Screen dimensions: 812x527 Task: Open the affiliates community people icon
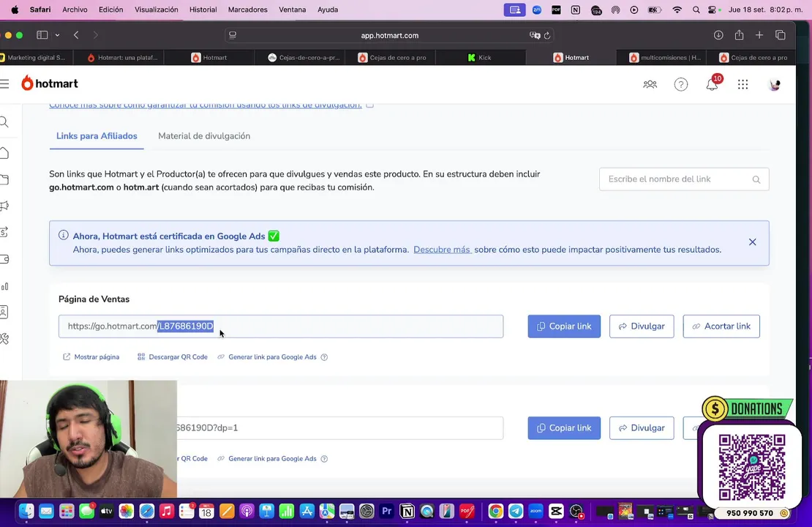tap(650, 84)
